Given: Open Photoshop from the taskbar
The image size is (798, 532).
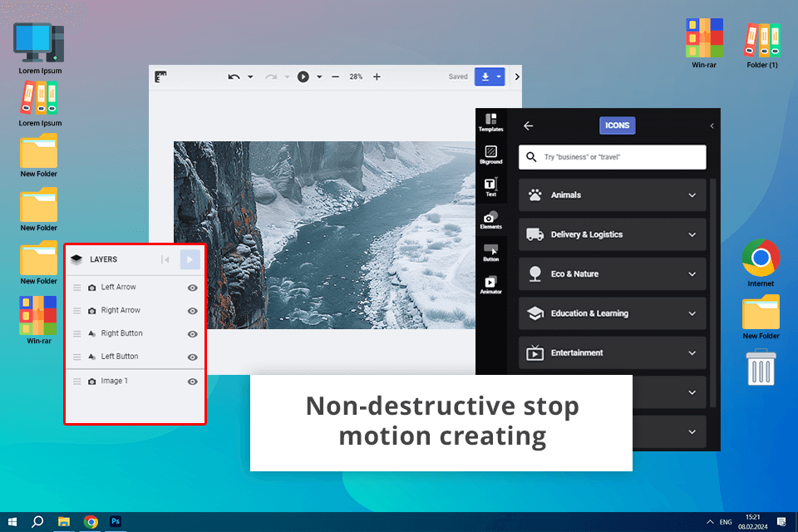Looking at the screenshot, I should (x=116, y=521).
